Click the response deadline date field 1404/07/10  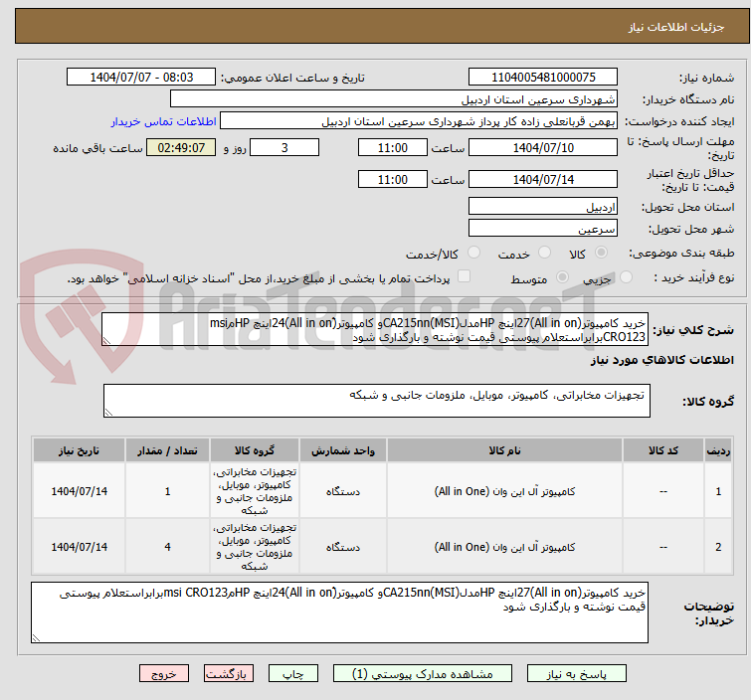click(x=542, y=147)
